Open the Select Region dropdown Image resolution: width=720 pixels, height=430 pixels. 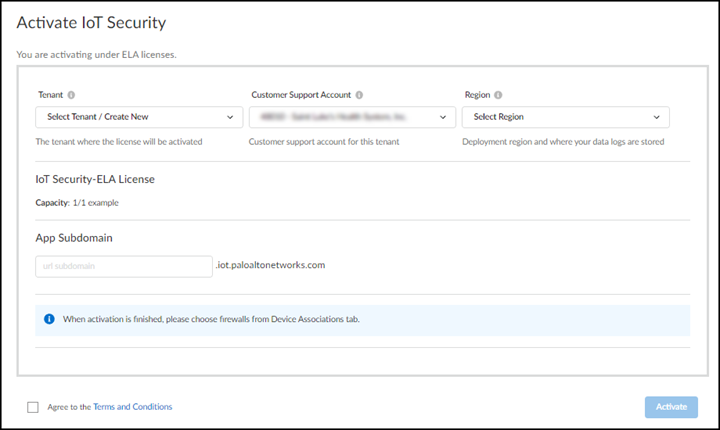click(565, 117)
